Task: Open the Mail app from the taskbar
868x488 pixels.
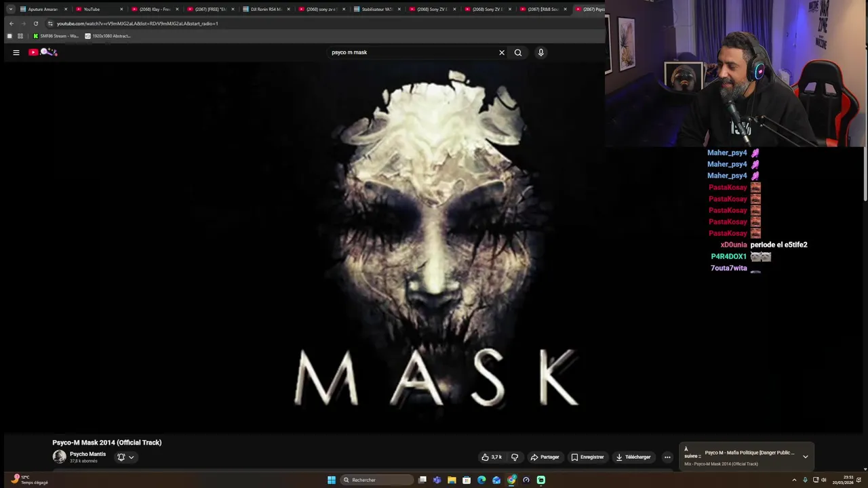Action: [496, 480]
